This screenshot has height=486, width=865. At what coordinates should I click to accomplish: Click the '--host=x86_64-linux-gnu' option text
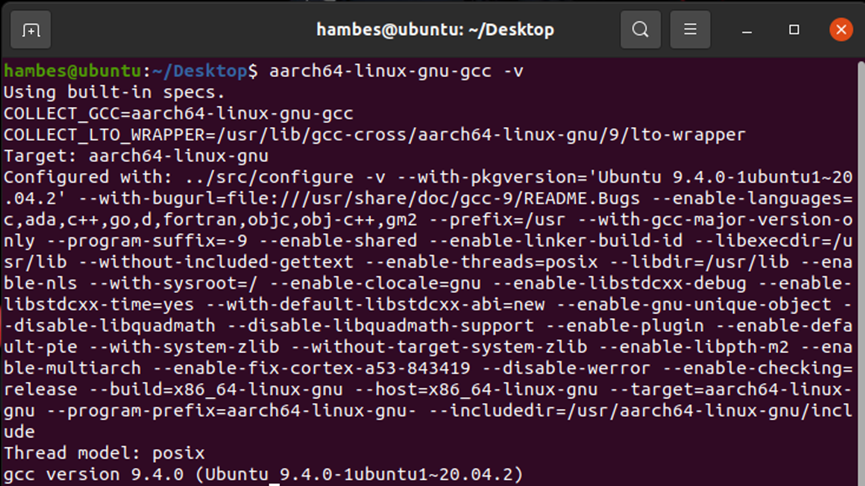click(x=492, y=390)
